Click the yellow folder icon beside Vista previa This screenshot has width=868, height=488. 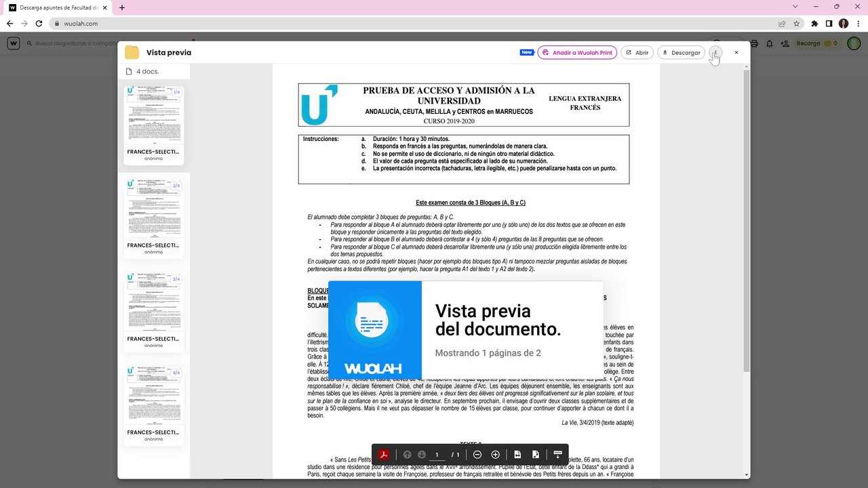click(132, 53)
